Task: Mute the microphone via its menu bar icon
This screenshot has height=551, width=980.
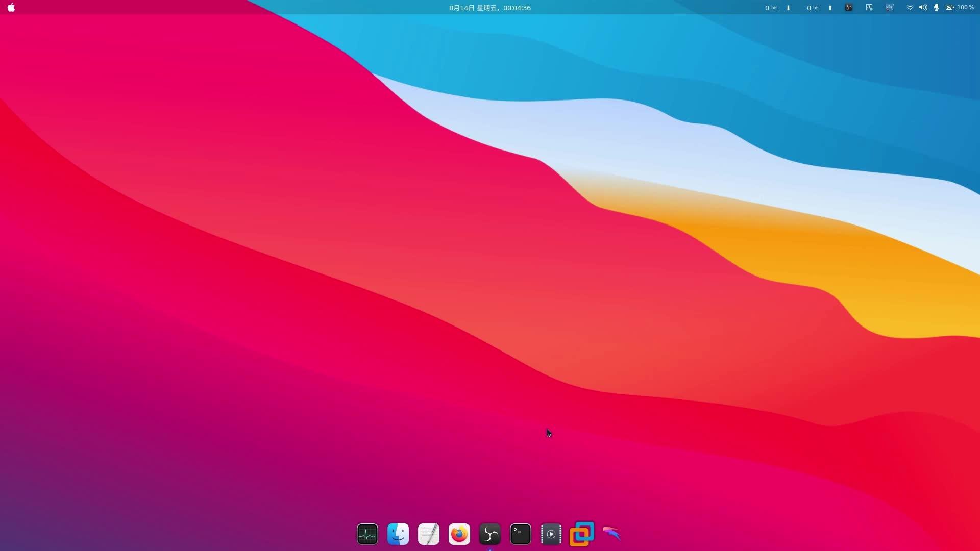Action: tap(937, 8)
